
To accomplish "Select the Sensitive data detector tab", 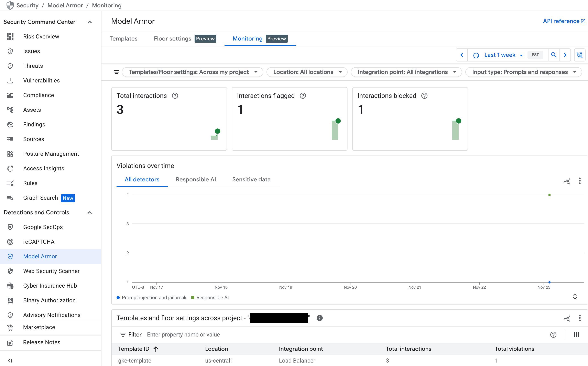I will pyautogui.click(x=251, y=179).
